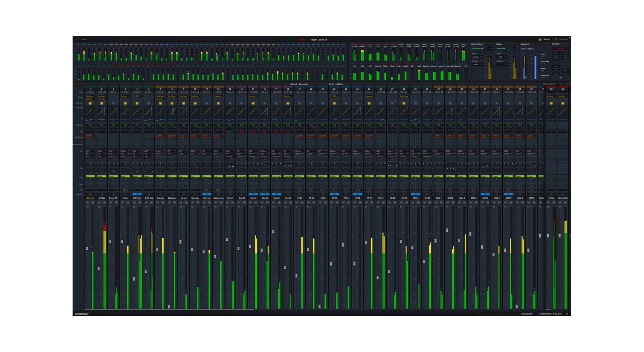The width and height of the screenshot is (644, 352).
Task: Open Loudness panel three-dot options
Action: point(548,44)
